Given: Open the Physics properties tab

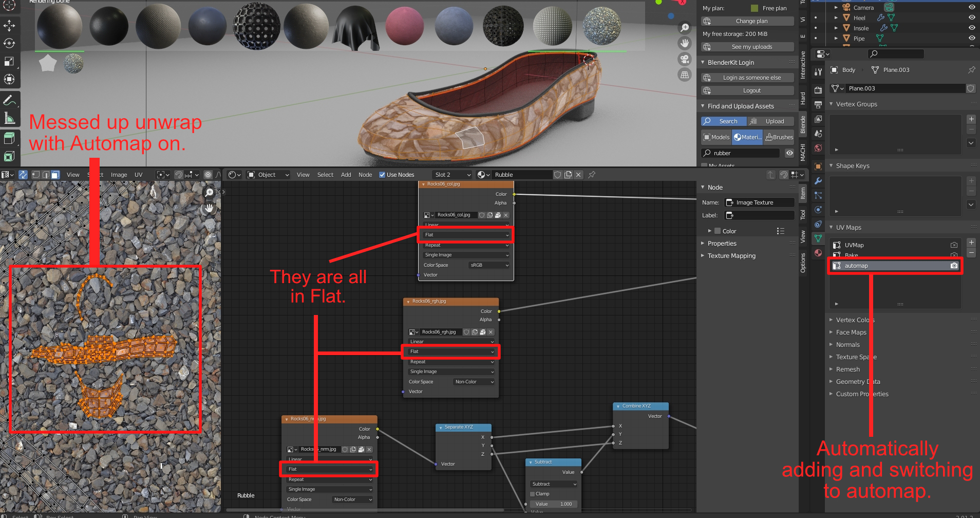Looking at the screenshot, I should [x=818, y=210].
